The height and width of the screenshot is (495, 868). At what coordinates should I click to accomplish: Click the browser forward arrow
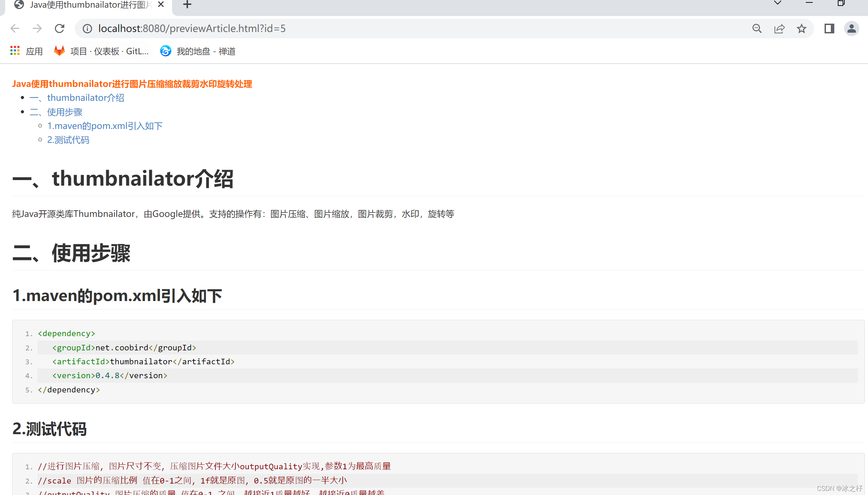pyautogui.click(x=37, y=29)
